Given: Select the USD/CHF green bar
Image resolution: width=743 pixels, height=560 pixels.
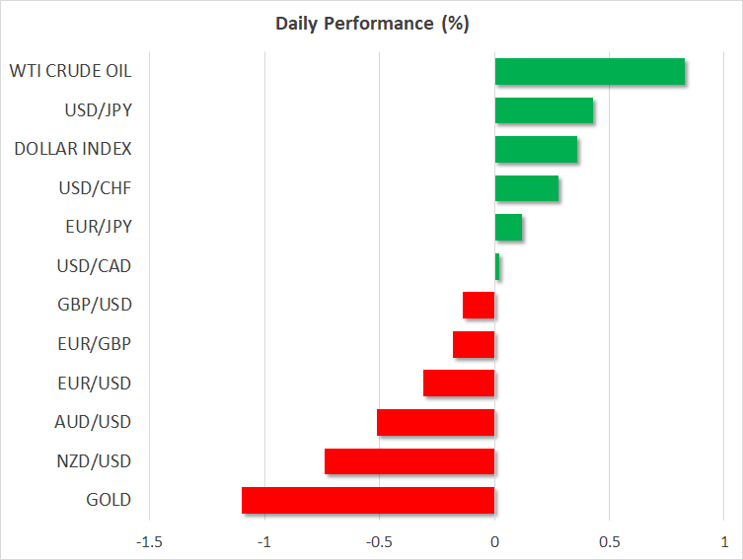Looking at the screenshot, I should click(526, 188).
